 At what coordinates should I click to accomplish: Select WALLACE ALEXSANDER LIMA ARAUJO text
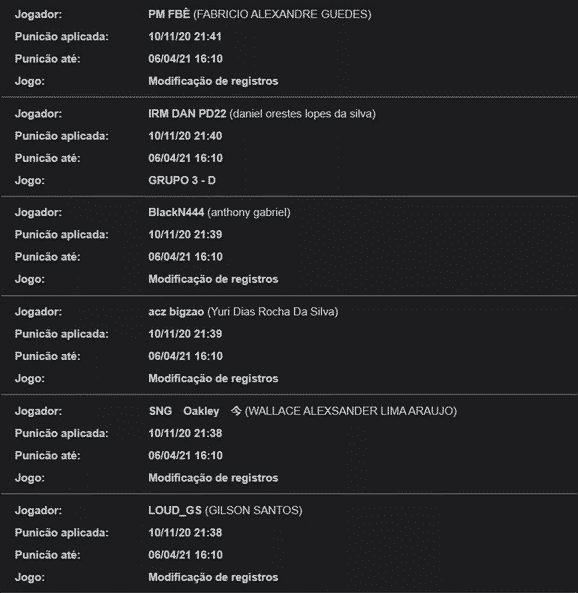click(x=351, y=411)
